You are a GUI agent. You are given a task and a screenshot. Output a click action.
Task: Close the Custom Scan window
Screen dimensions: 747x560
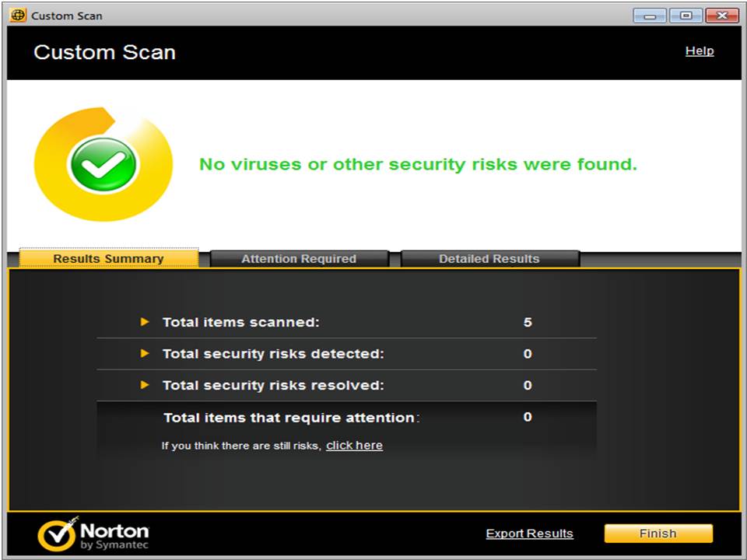click(x=722, y=16)
